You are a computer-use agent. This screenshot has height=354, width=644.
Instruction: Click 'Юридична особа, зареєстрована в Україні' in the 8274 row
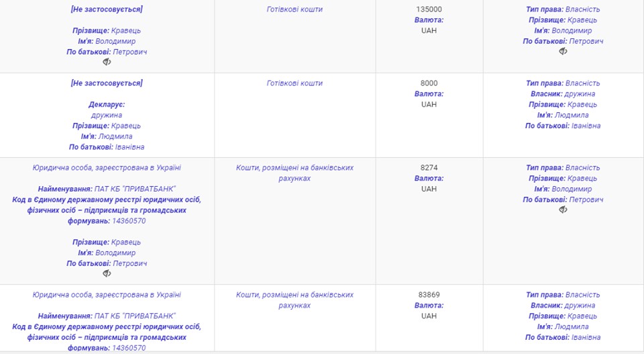click(x=107, y=168)
